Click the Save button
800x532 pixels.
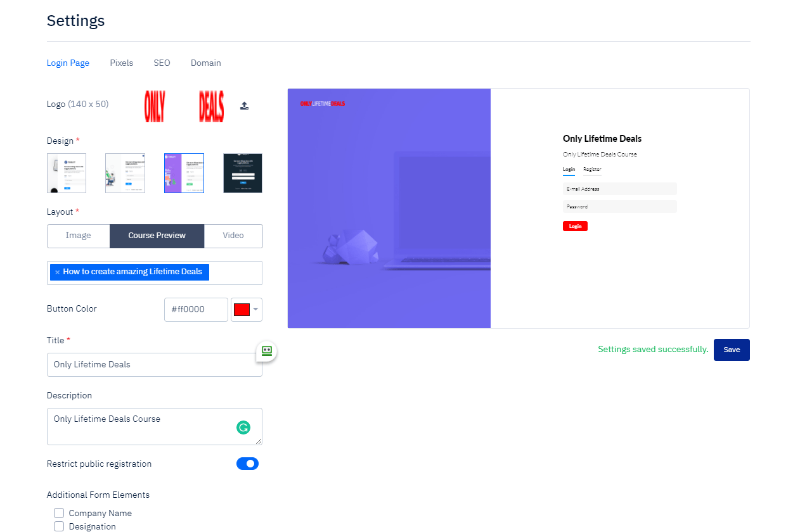tap(731, 350)
